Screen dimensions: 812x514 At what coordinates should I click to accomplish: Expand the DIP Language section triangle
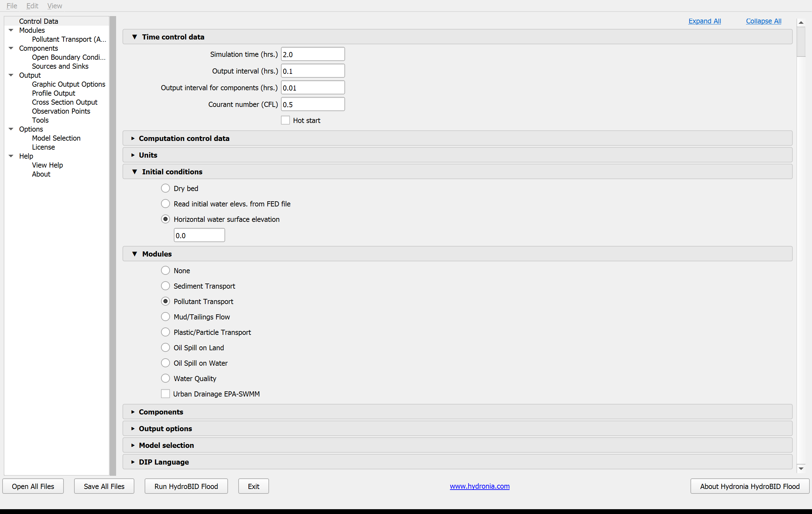[x=133, y=462]
